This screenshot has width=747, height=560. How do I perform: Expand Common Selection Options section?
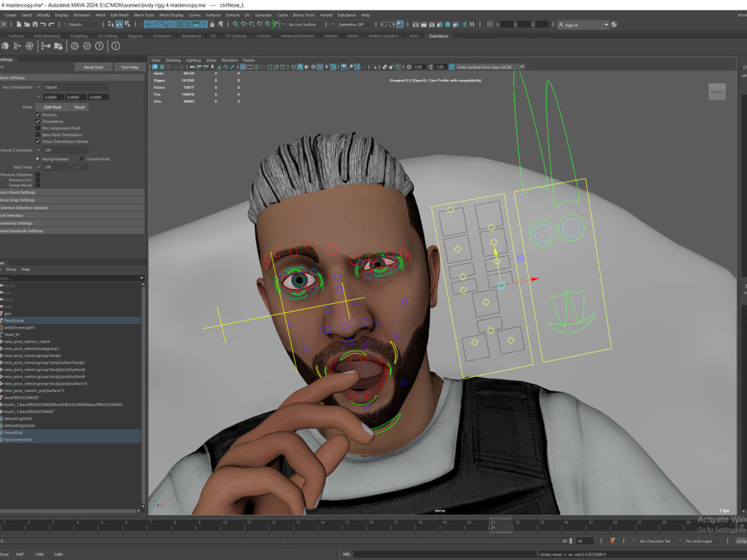72,208
